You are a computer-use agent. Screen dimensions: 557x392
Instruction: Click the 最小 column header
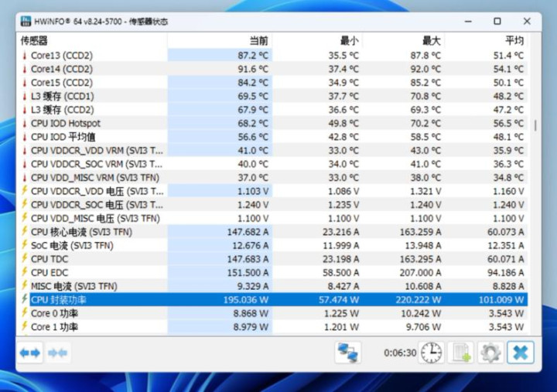[318, 41]
